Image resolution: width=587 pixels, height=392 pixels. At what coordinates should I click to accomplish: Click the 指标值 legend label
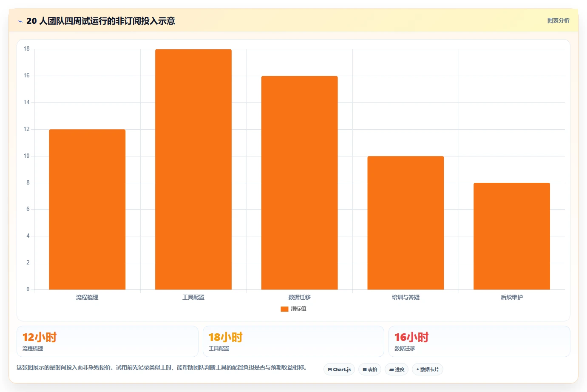tap(298, 309)
